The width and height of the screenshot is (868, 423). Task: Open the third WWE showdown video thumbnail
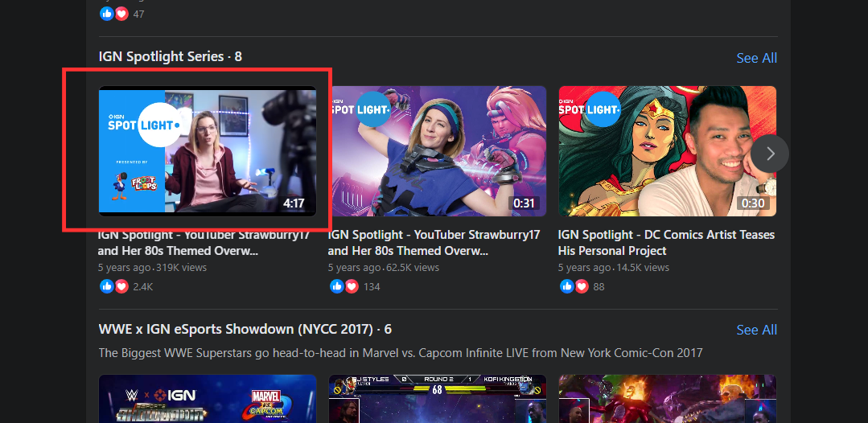[667, 399]
